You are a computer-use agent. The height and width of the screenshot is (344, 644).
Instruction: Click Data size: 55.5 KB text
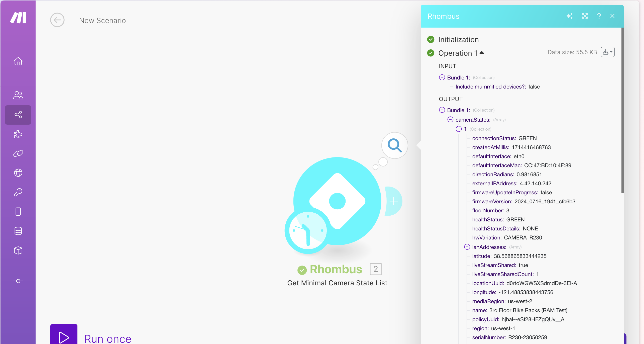click(x=572, y=52)
